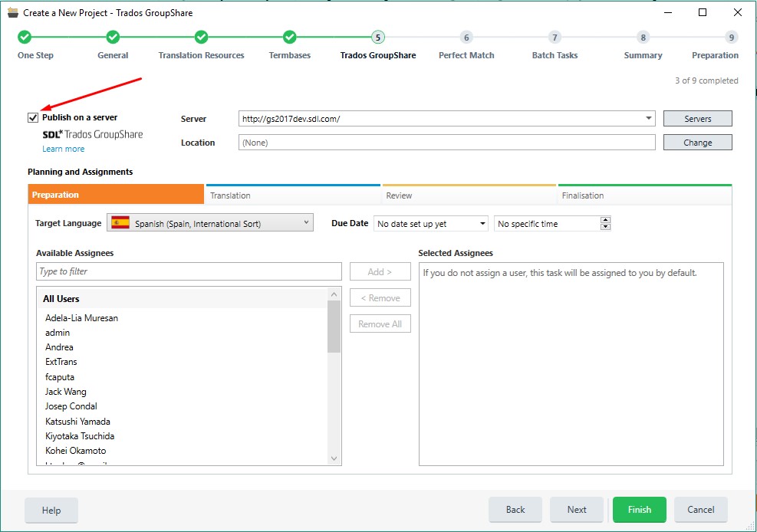Click the General step label

point(113,55)
